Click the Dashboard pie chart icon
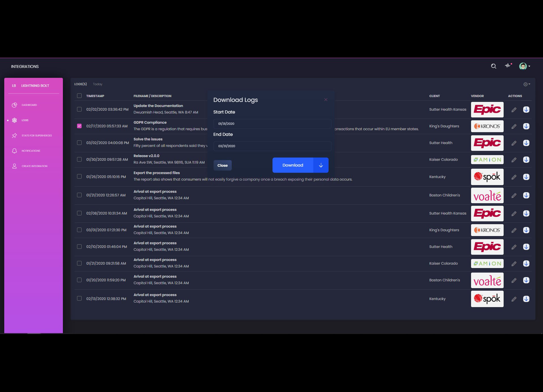This screenshot has height=392, width=543. coord(14,105)
